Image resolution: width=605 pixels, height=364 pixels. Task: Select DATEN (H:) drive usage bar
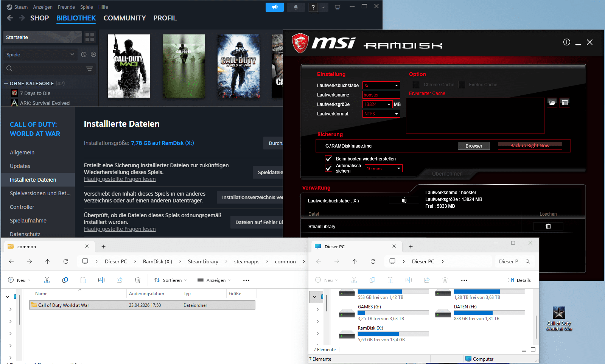coord(489,313)
